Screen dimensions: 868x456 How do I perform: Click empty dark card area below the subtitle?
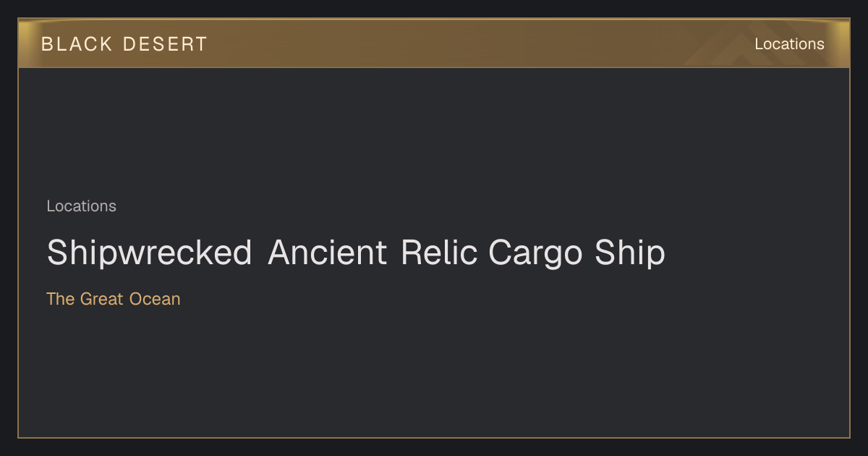click(434, 373)
